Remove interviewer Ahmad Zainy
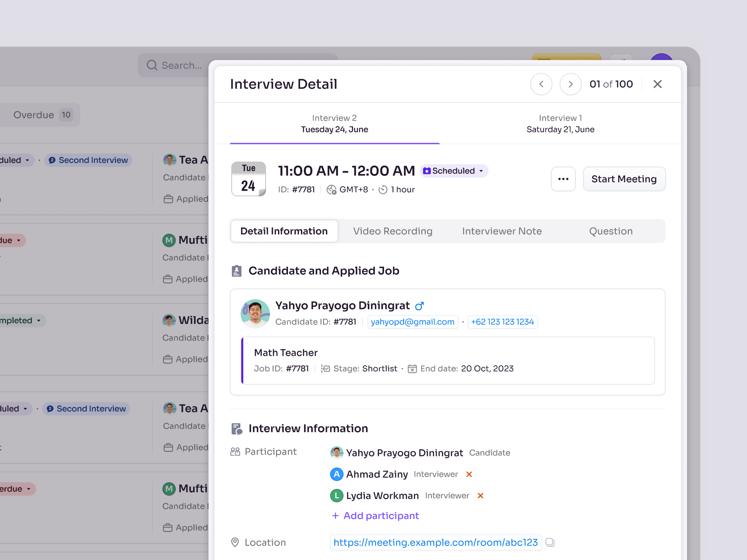 tap(469, 474)
